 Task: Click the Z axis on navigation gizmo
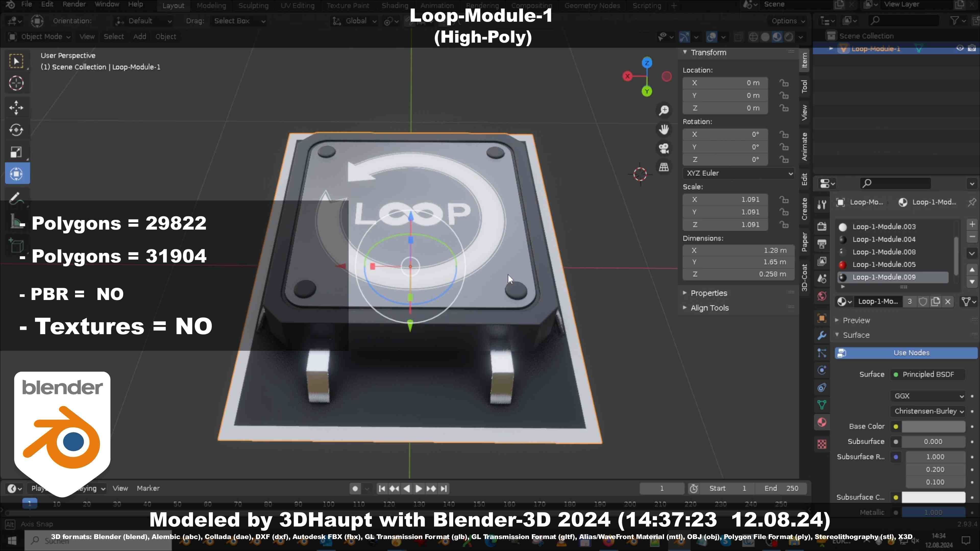click(x=647, y=63)
